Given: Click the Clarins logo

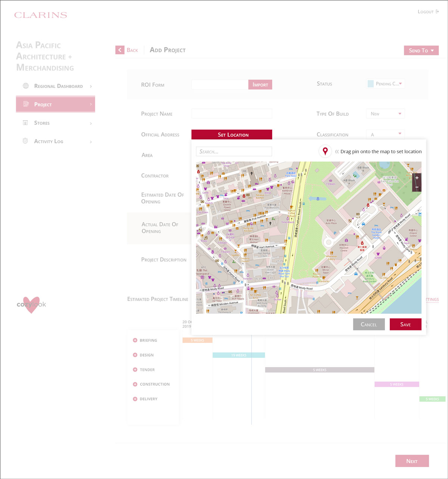Looking at the screenshot, I should click(41, 15).
